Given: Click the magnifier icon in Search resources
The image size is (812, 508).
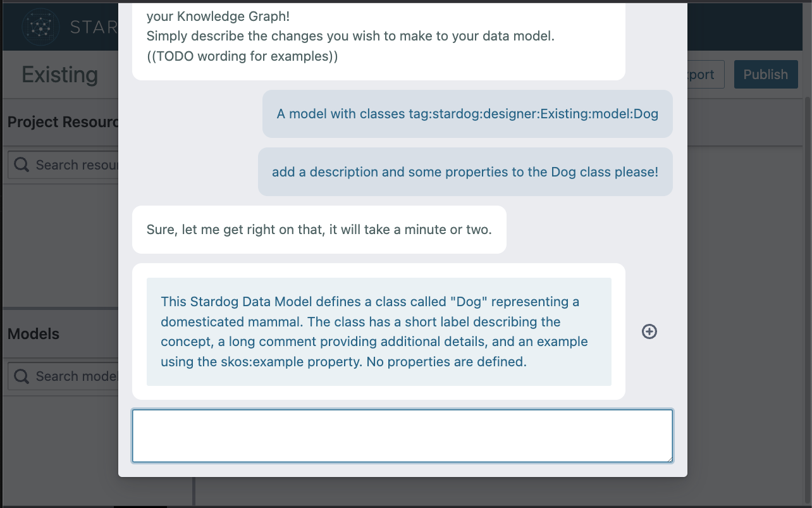Looking at the screenshot, I should (x=22, y=165).
